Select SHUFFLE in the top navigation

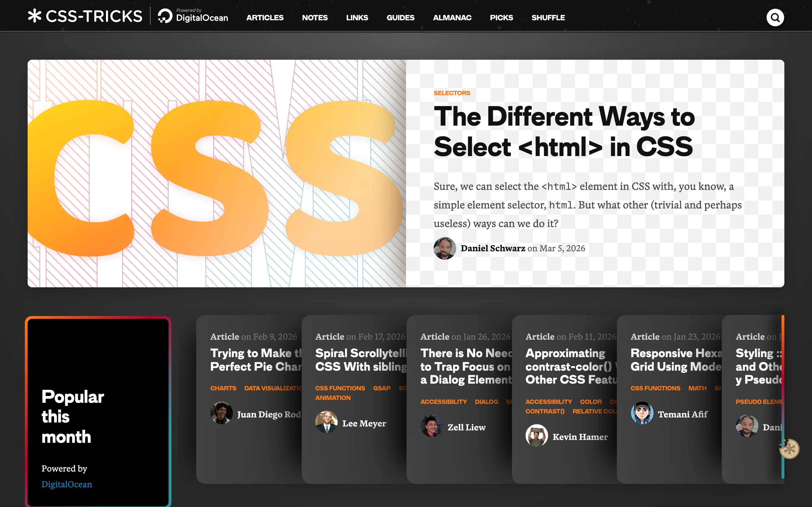click(x=548, y=17)
